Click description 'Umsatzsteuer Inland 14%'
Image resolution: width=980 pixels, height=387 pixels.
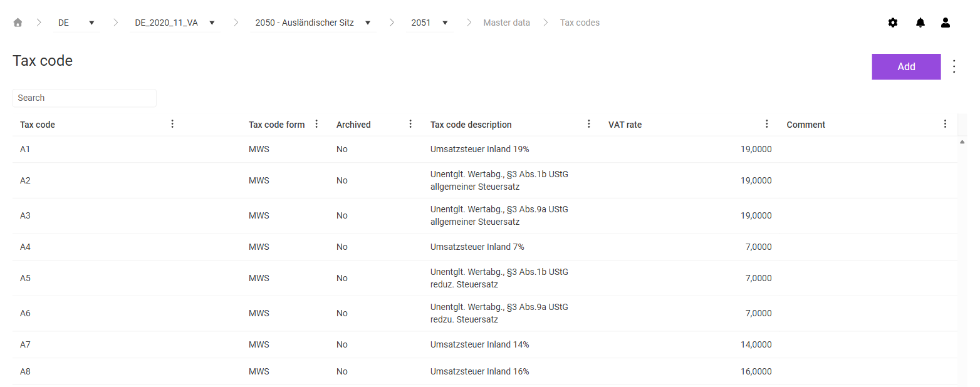click(480, 344)
